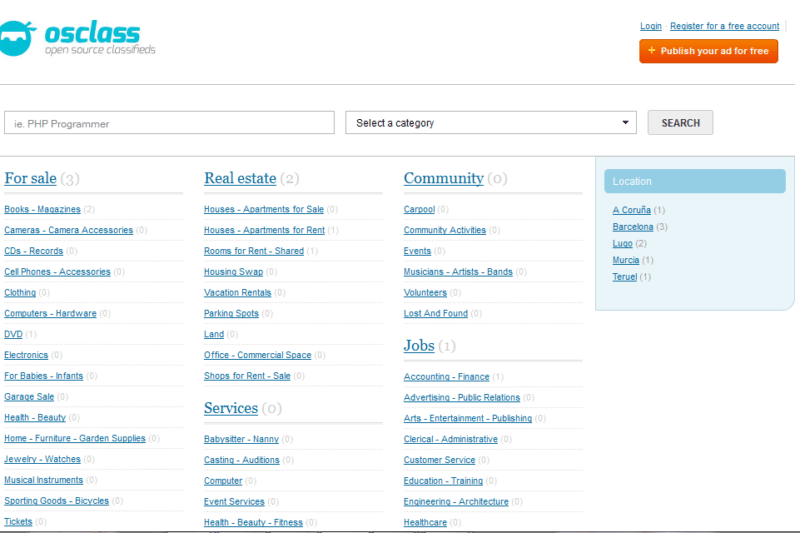Open Clerical - Administrative jobs
The image size is (800, 533).
451,439
